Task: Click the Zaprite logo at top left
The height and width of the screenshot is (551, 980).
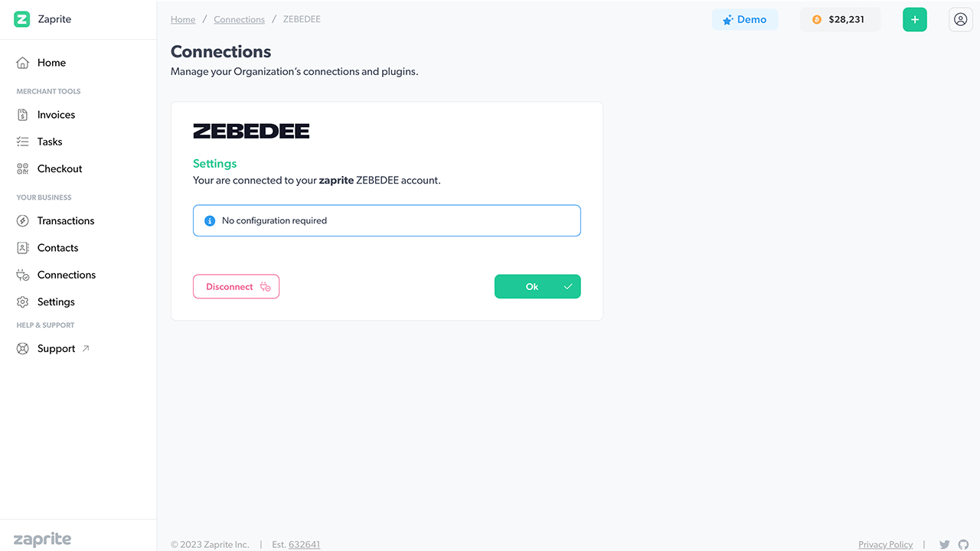Action: (42, 19)
